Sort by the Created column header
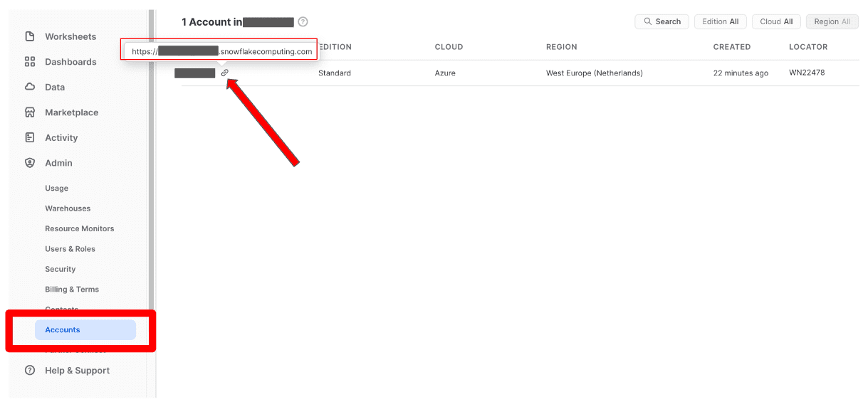The height and width of the screenshot is (402, 868). pos(731,47)
